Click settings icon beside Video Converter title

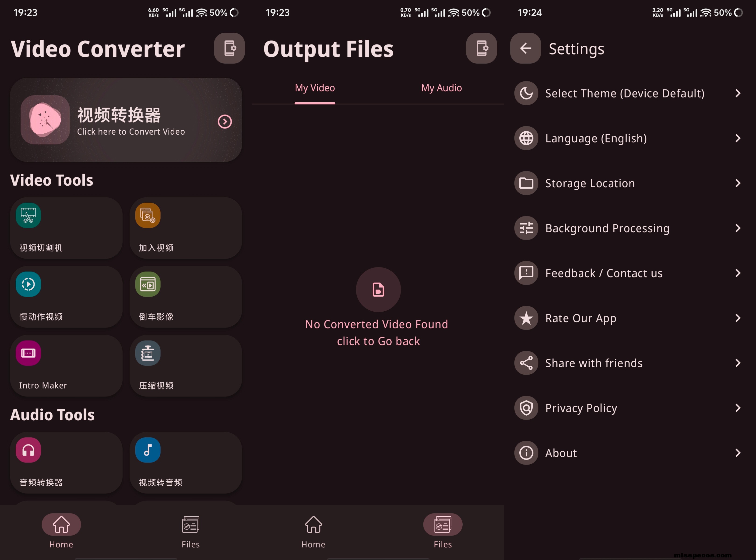pyautogui.click(x=229, y=48)
